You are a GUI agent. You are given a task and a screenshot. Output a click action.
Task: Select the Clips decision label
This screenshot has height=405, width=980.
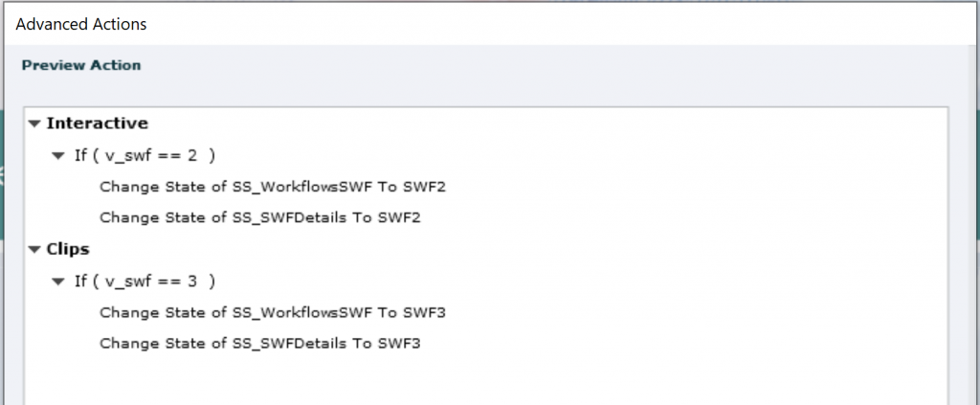pyautogui.click(x=70, y=249)
